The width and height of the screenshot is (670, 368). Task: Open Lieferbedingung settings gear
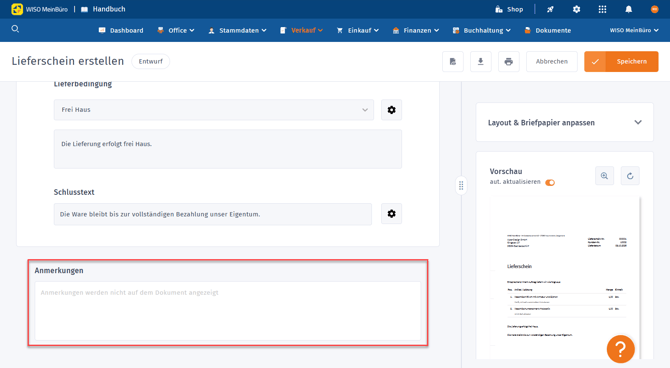tap(391, 110)
